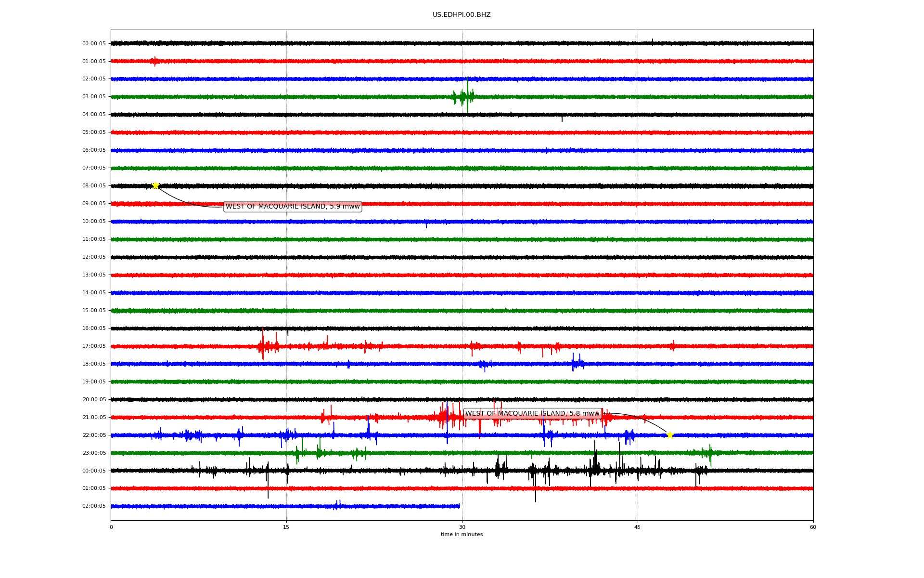Click the 12:00:05 time label
The image size is (924, 578).
(94, 257)
